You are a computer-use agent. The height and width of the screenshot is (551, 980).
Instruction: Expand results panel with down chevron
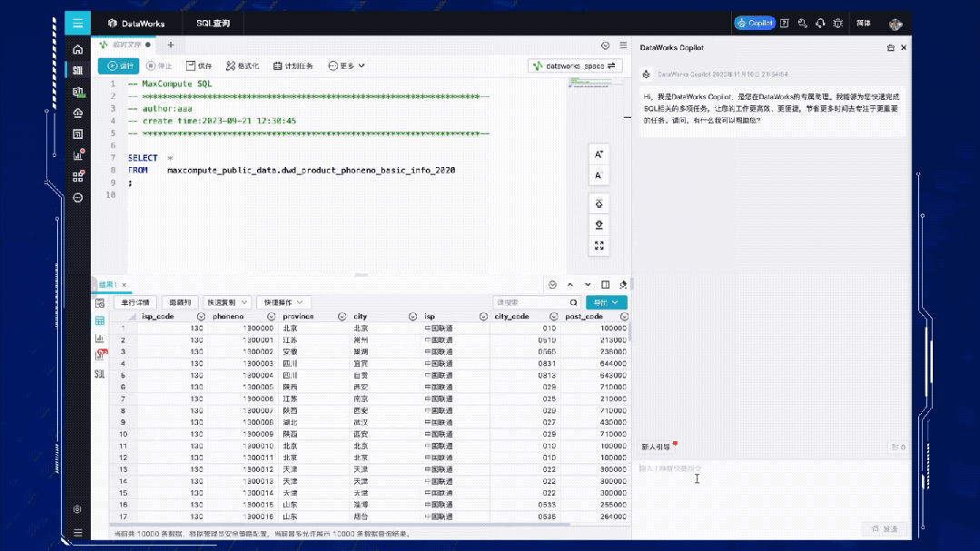[x=588, y=285]
